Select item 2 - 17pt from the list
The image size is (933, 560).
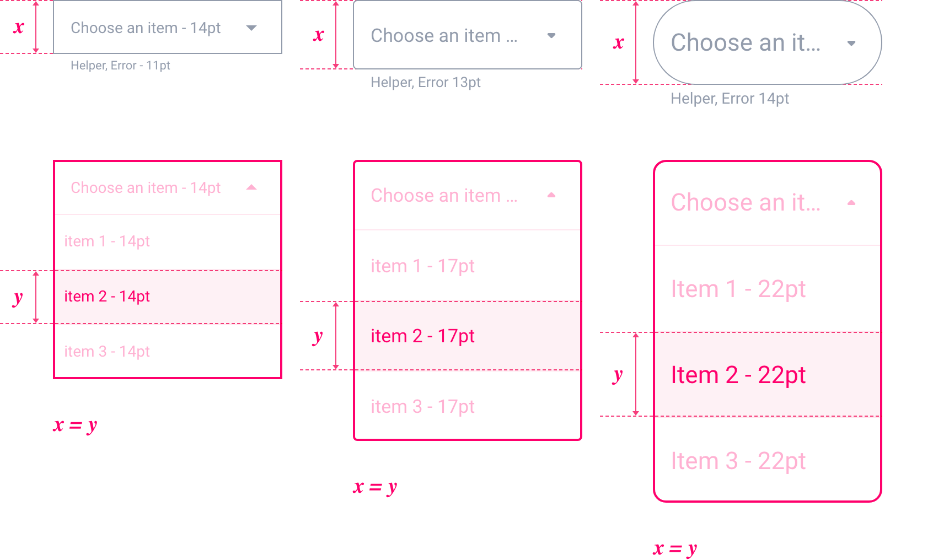click(x=423, y=336)
